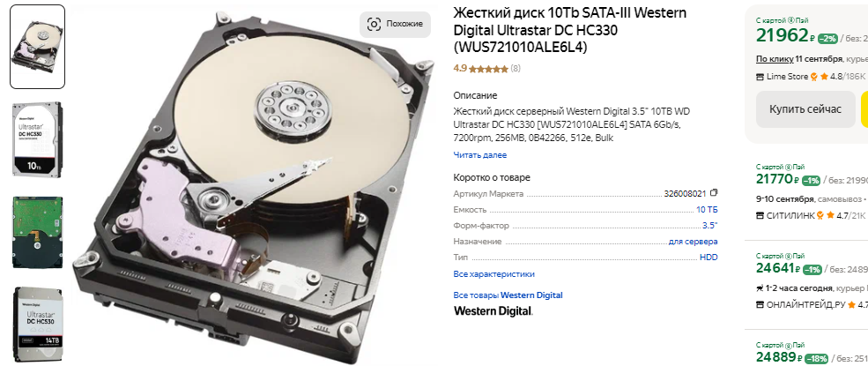Copy the Маркет article number via the copy icon
Image resolution: width=868 pixels, height=366 pixels.
click(714, 192)
